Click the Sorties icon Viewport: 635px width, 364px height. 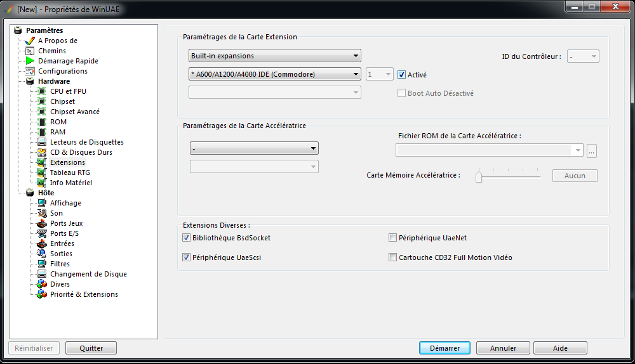pos(42,254)
